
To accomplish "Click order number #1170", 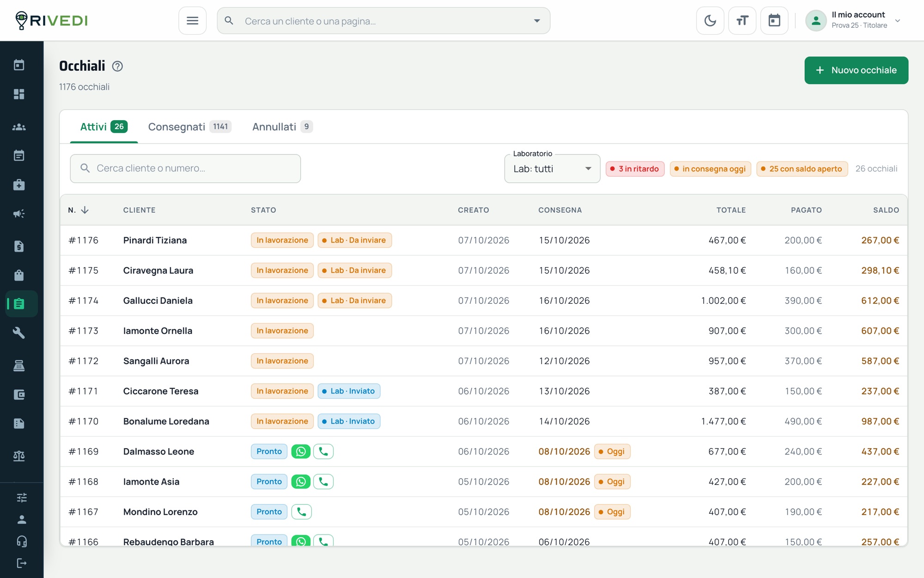I will pos(84,421).
